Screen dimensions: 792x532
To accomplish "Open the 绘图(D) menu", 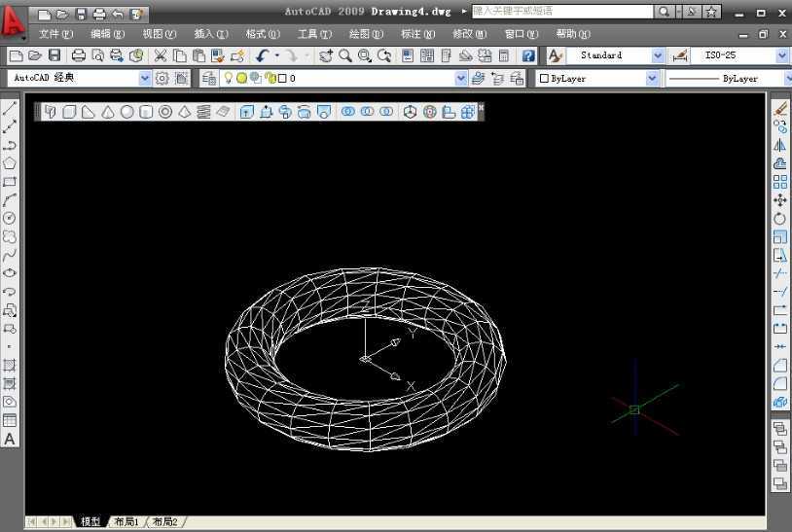I will 366,34.
